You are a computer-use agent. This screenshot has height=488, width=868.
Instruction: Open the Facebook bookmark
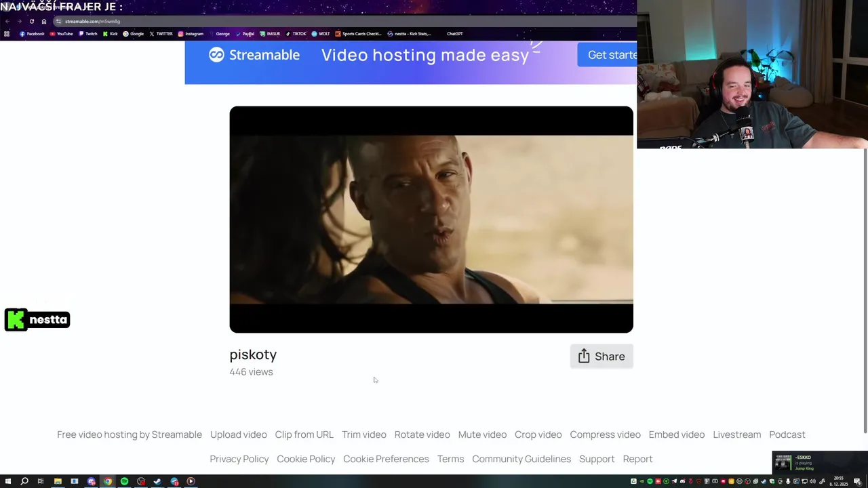32,34
